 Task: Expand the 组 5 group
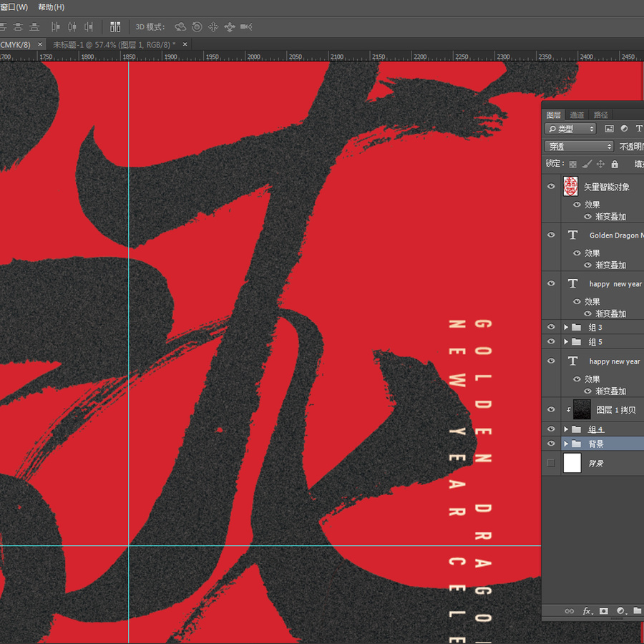tap(566, 342)
